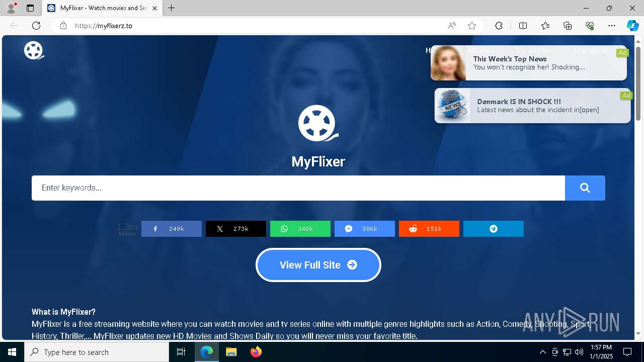Share via the Telegram button

(494, 229)
